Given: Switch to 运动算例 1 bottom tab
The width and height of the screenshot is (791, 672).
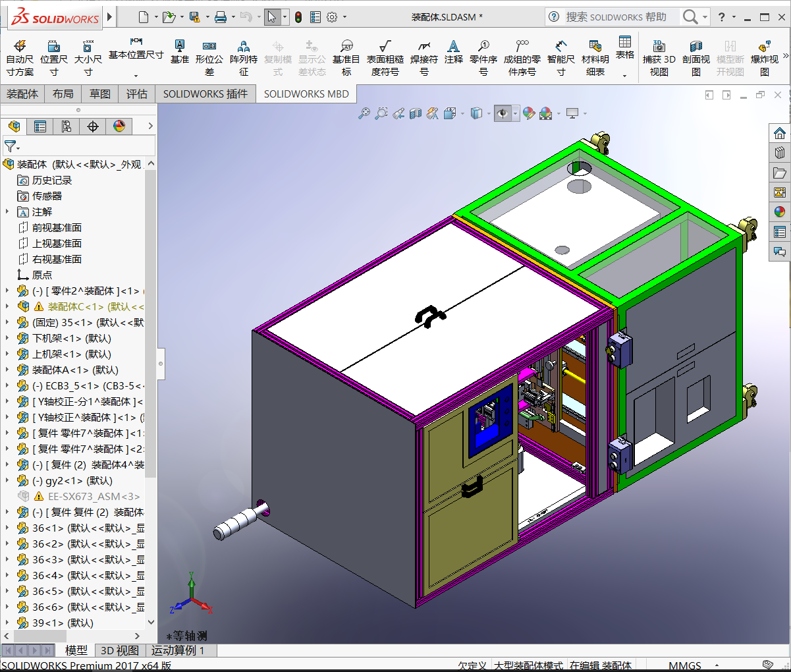Looking at the screenshot, I should [x=178, y=650].
